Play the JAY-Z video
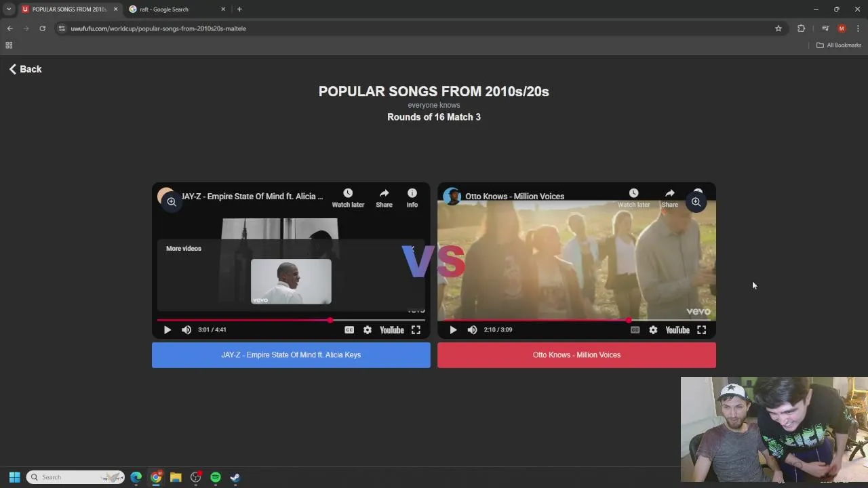 click(x=167, y=330)
